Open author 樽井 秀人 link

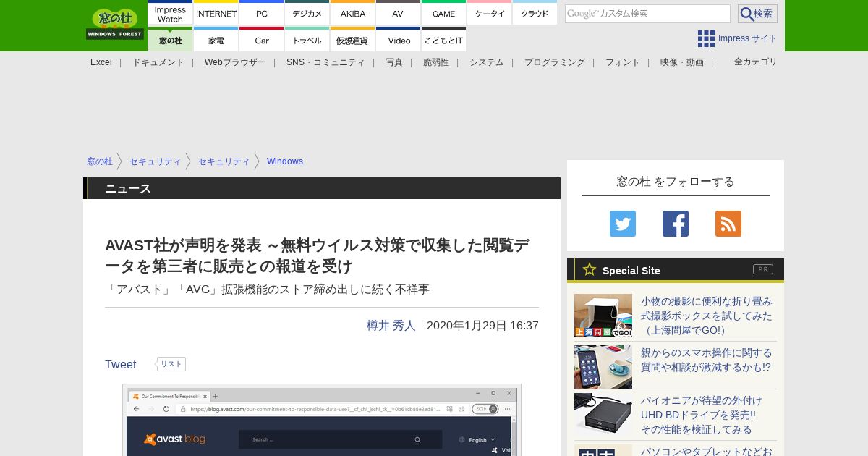tap(391, 326)
